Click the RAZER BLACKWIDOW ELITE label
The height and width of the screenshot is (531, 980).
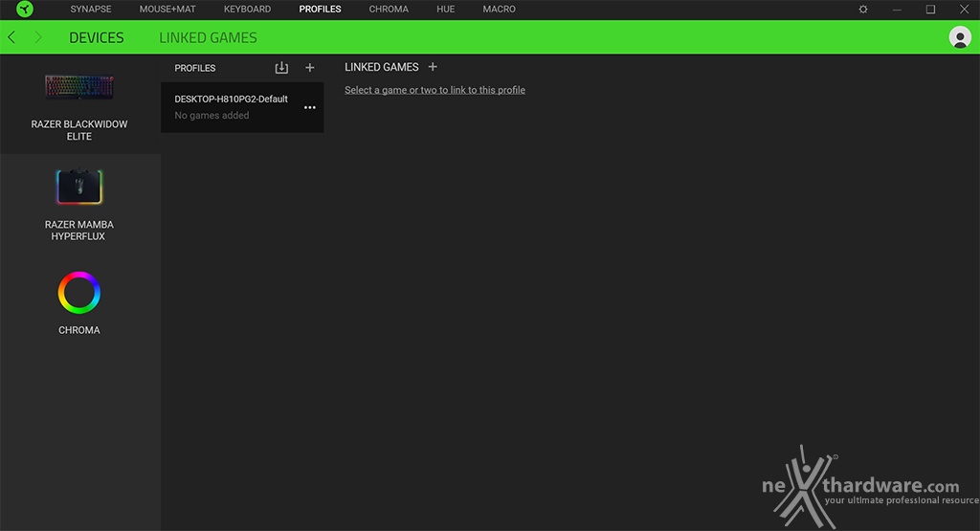(x=79, y=130)
